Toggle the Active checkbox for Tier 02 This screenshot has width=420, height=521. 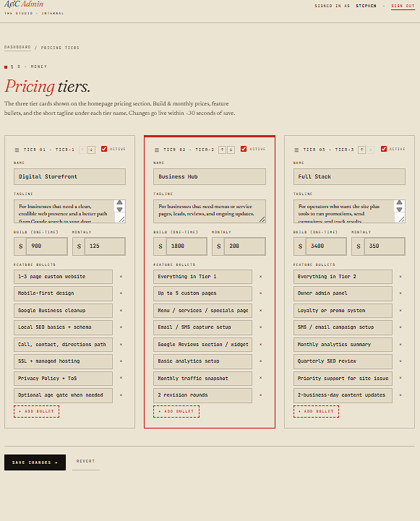[x=244, y=149]
